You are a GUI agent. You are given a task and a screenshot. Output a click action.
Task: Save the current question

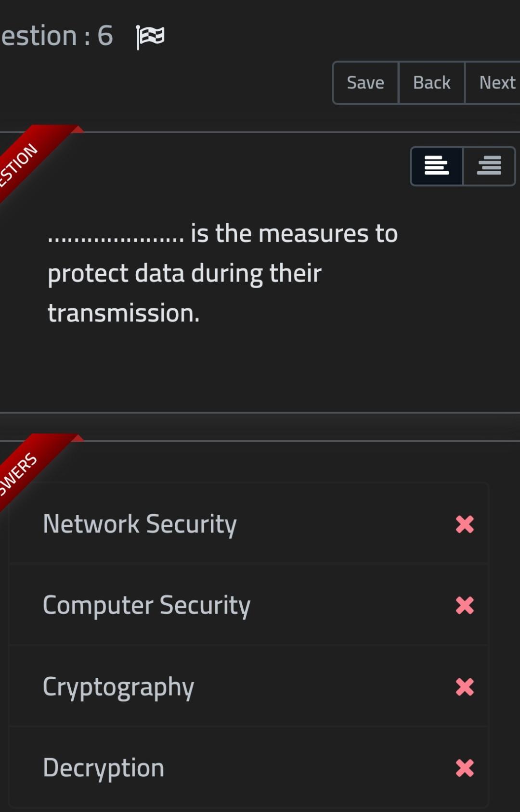coord(364,82)
